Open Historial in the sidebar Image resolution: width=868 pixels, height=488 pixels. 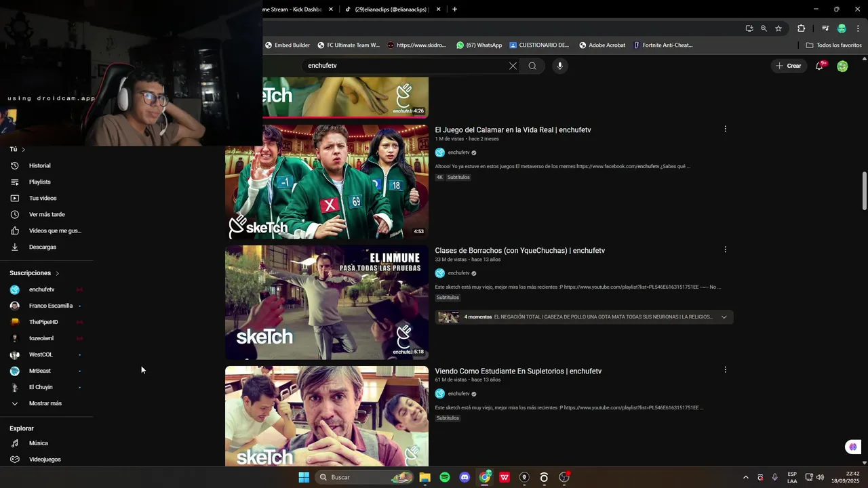click(39, 165)
